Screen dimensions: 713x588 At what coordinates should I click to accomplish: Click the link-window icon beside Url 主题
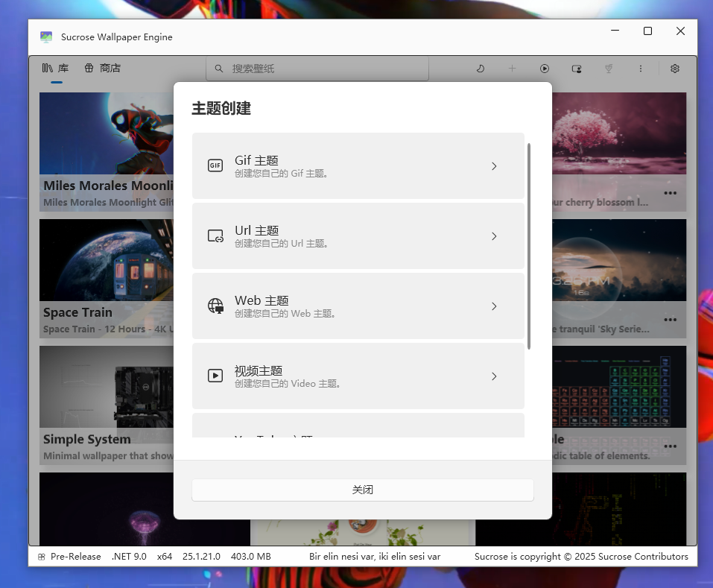(x=215, y=236)
